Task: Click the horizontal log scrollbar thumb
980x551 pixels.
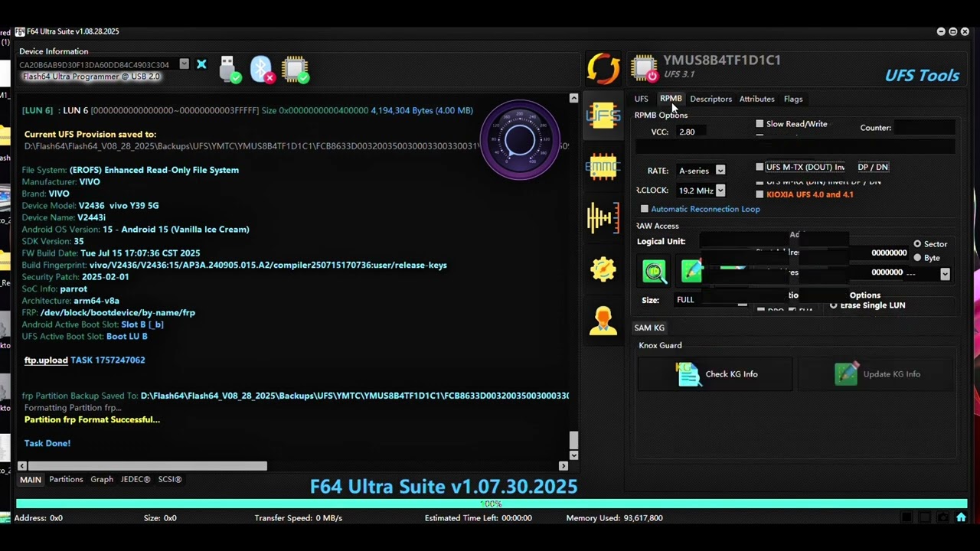Action: pyautogui.click(x=148, y=465)
